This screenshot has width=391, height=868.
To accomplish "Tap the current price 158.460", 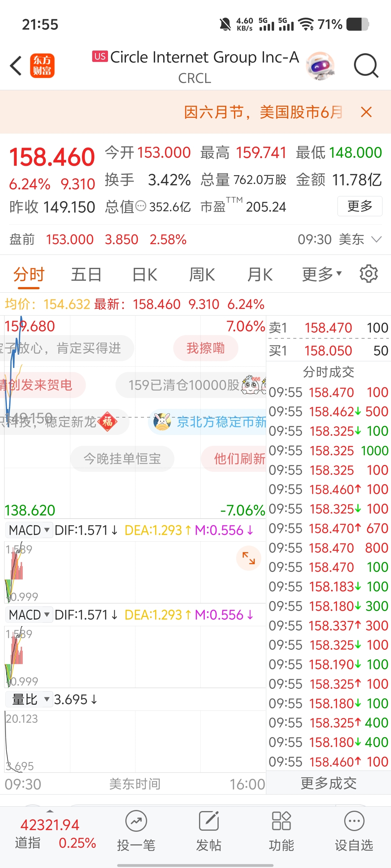I will pos(52,157).
